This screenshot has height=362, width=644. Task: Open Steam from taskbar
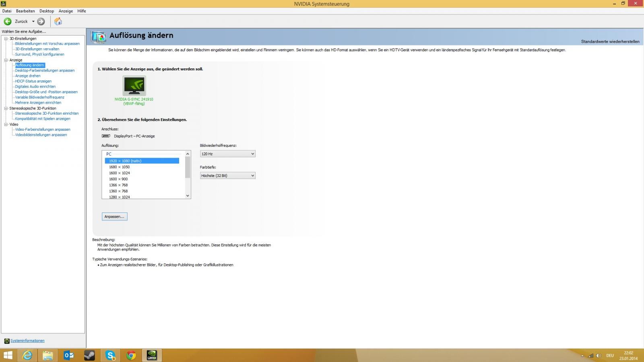[89, 356]
